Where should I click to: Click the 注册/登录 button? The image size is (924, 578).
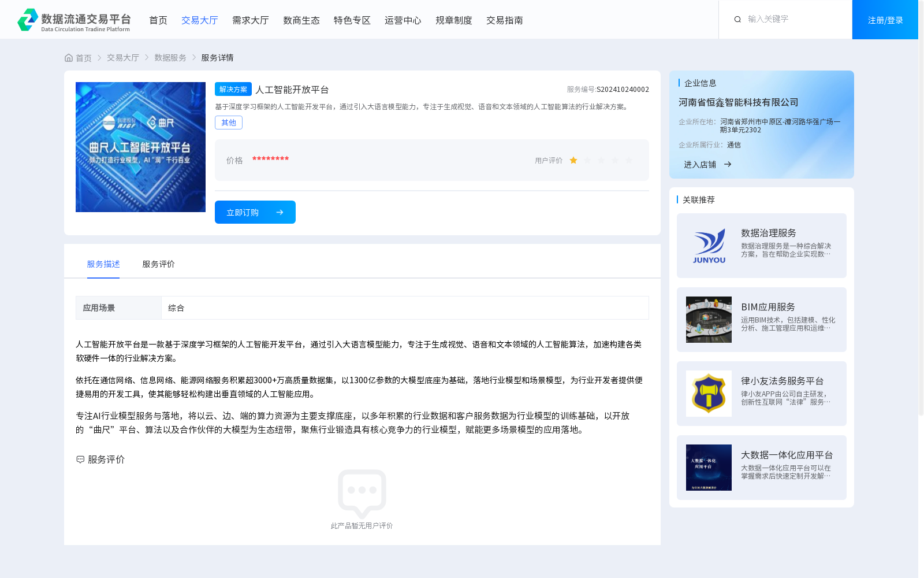[885, 20]
